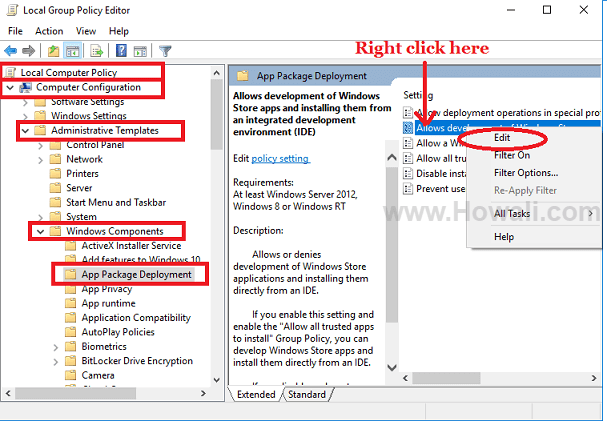Open the File menu
Screen dimensions: 607x421
pos(15,31)
